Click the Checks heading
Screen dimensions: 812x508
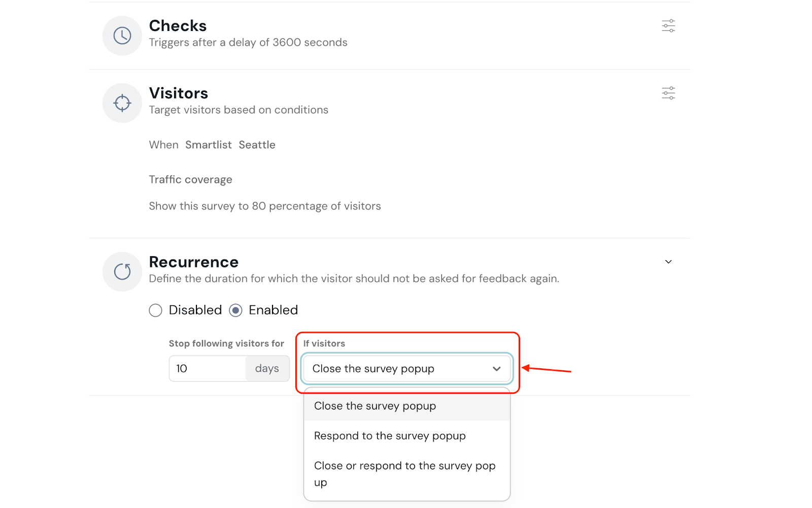point(178,26)
